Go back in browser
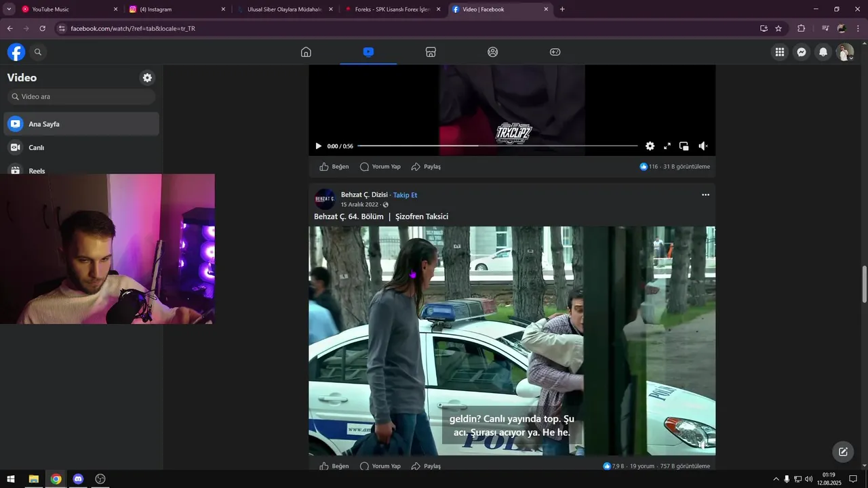 (x=9, y=28)
